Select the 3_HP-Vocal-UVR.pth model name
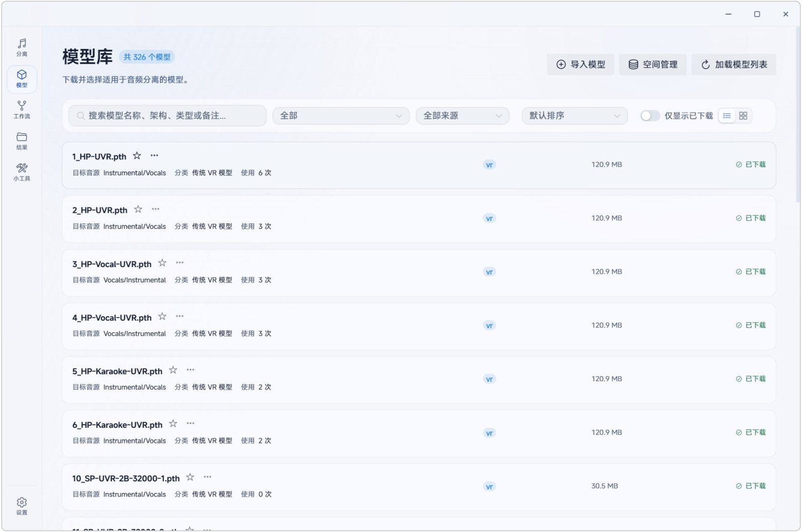Image resolution: width=802 pixels, height=532 pixels. [x=112, y=264]
